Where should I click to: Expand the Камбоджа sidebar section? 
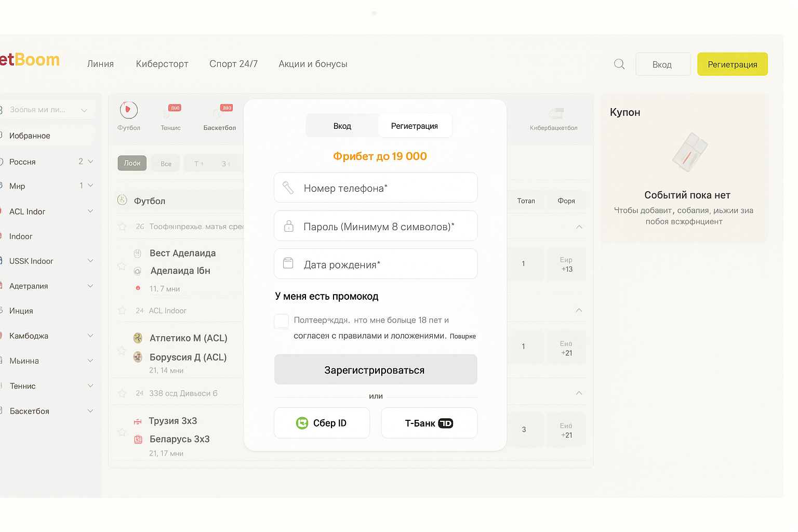90,336
